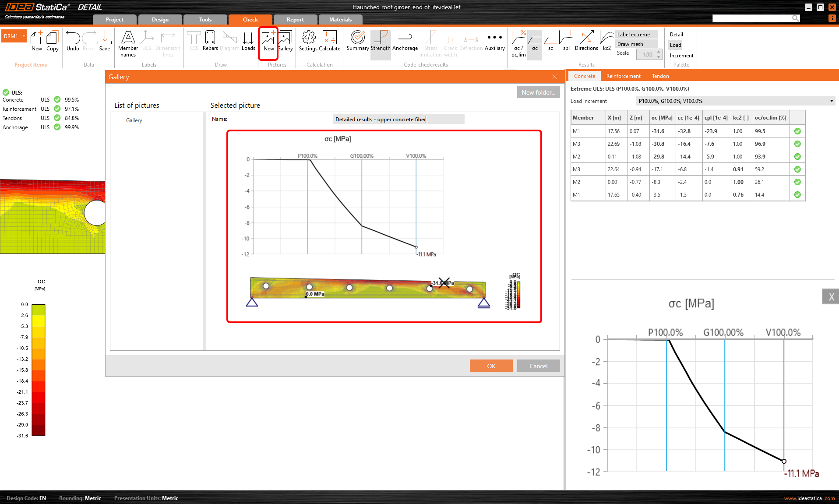This screenshot has height=504, width=839.
Task: Open the Reinforcement results tab
Action: point(623,76)
